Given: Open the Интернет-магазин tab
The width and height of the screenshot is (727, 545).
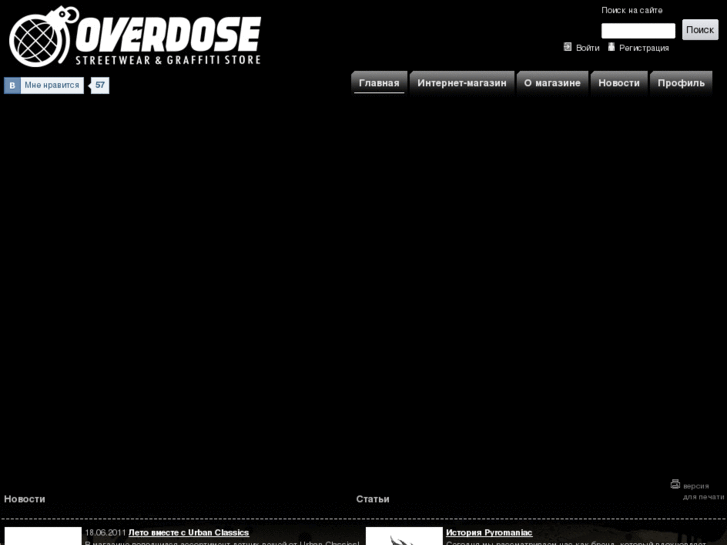Looking at the screenshot, I should (462, 83).
